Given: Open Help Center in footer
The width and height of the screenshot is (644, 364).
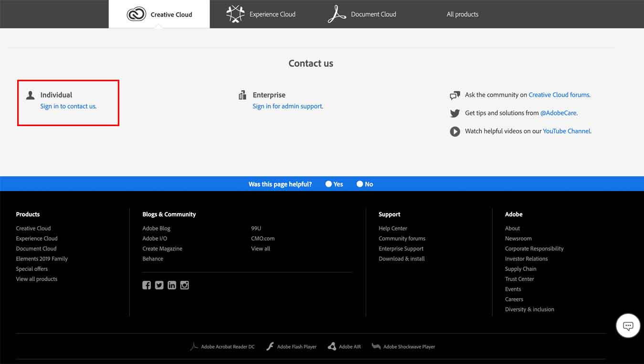Looking at the screenshot, I should pyautogui.click(x=393, y=228).
